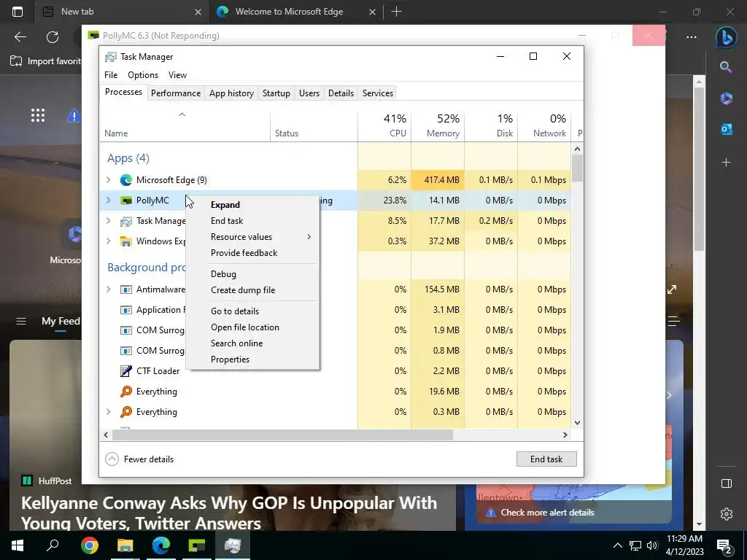Open Microsoft Edge from the taskbar
This screenshot has height=560, width=747.
click(161, 545)
